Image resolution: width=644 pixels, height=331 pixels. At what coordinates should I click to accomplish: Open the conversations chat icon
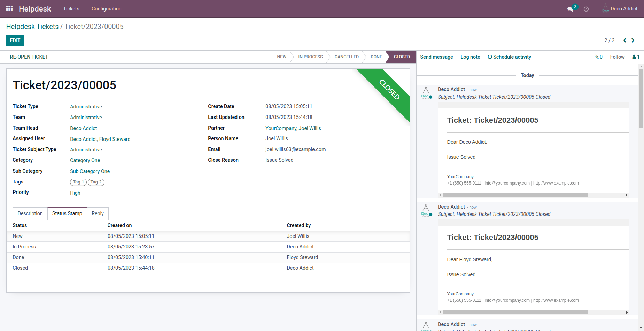coord(570,9)
